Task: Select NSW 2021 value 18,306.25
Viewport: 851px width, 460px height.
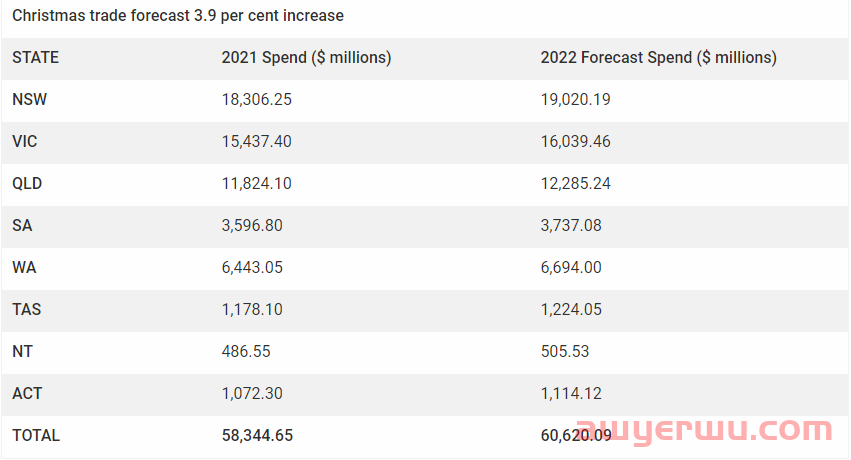Action: tap(257, 99)
